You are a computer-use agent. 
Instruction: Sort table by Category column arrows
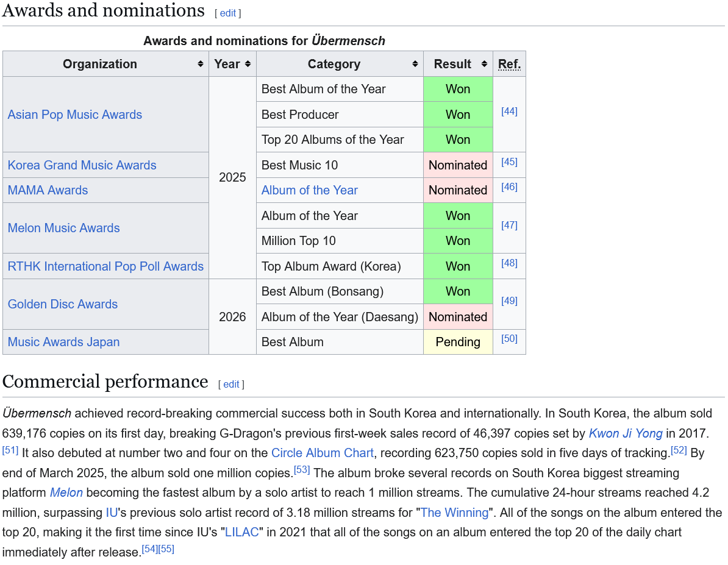415,64
